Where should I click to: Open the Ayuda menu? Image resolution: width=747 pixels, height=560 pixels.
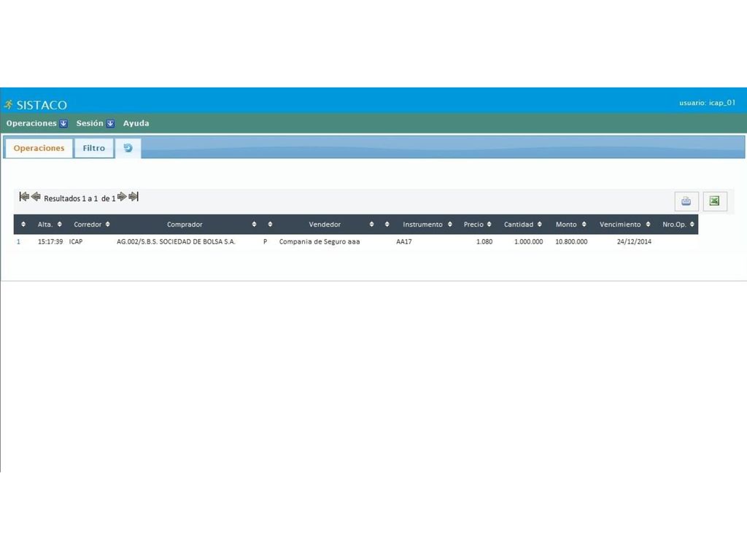(x=136, y=123)
